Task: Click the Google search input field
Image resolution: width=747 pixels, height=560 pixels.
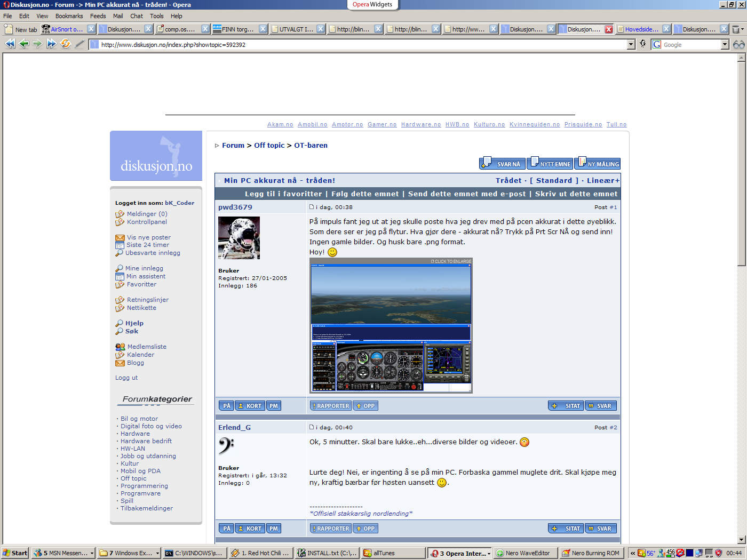Action: pyautogui.click(x=692, y=45)
